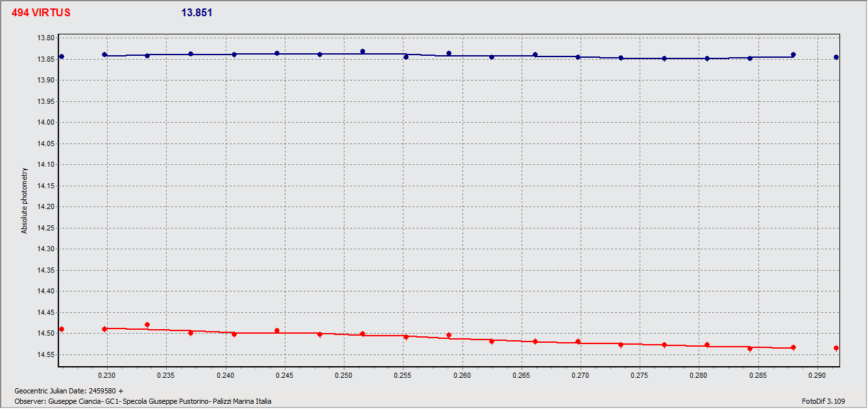Click the blue data point at the plot's left edge

point(62,56)
